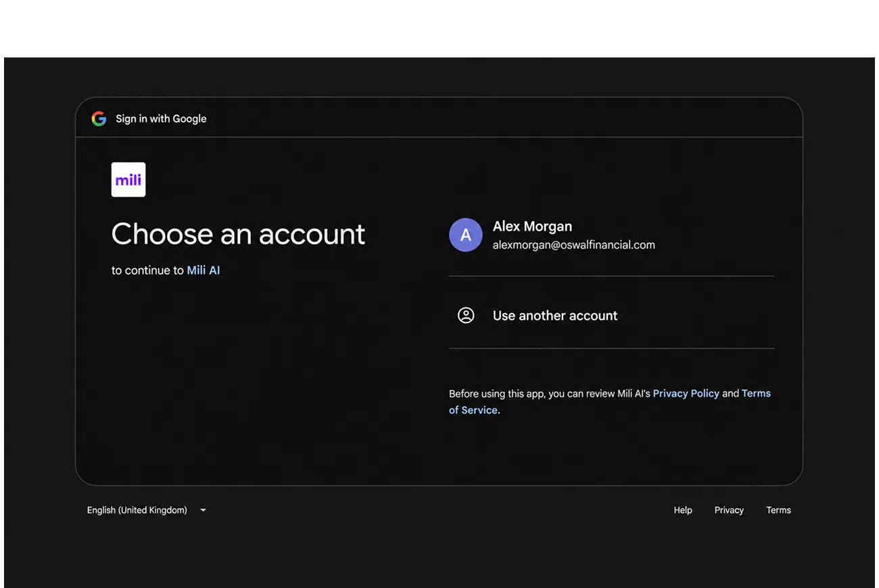The width and height of the screenshot is (879, 588).
Task: Open Mili AI's Privacy Policy link
Action: [x=686, y=393]
